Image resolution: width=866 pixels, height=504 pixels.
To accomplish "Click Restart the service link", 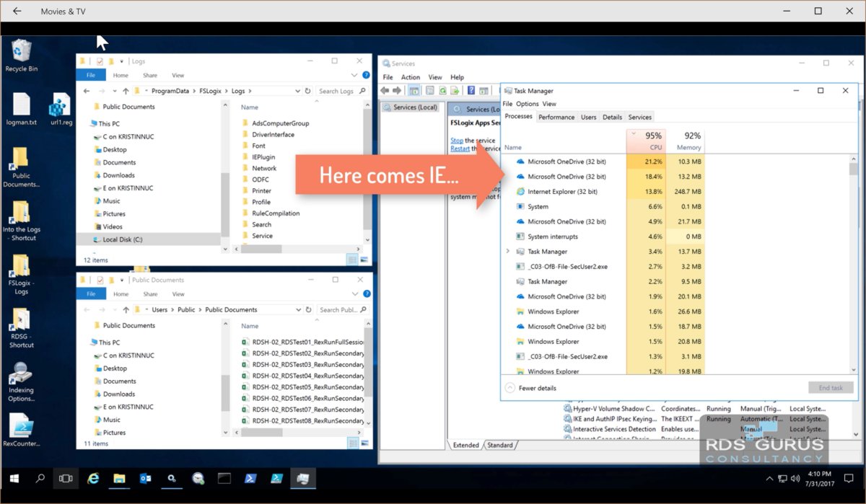I will click(x=460, y=149).
